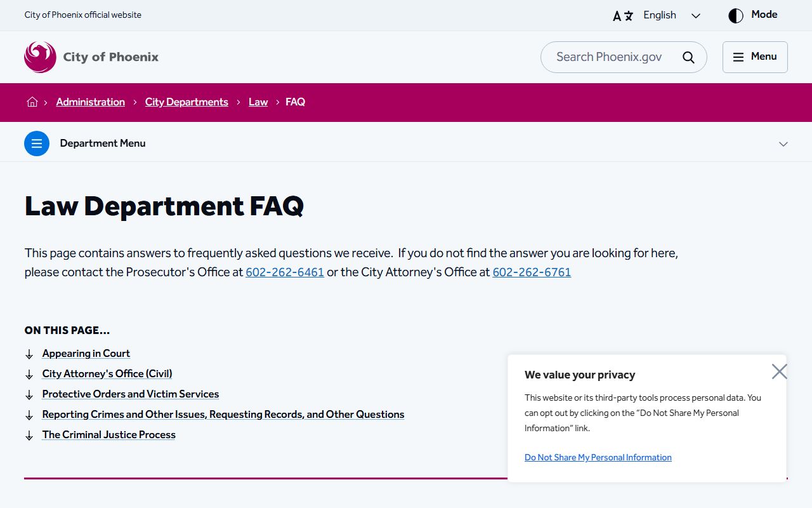The image size is (812, 508).
Task: Click the Law Department FAQ heading
Action: [164, 206]
